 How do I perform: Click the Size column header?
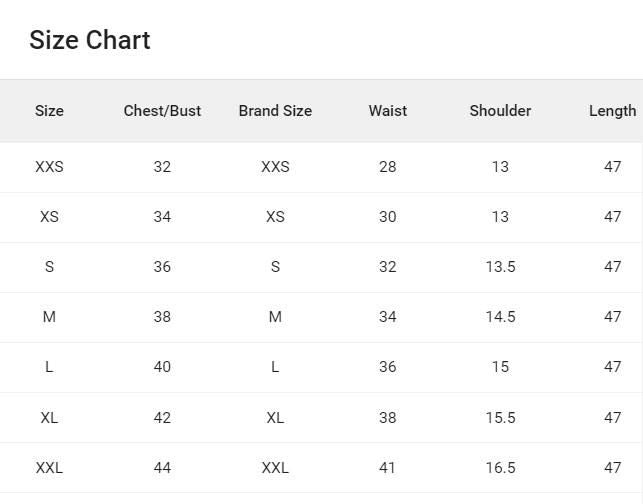click(x=49, y=111)
